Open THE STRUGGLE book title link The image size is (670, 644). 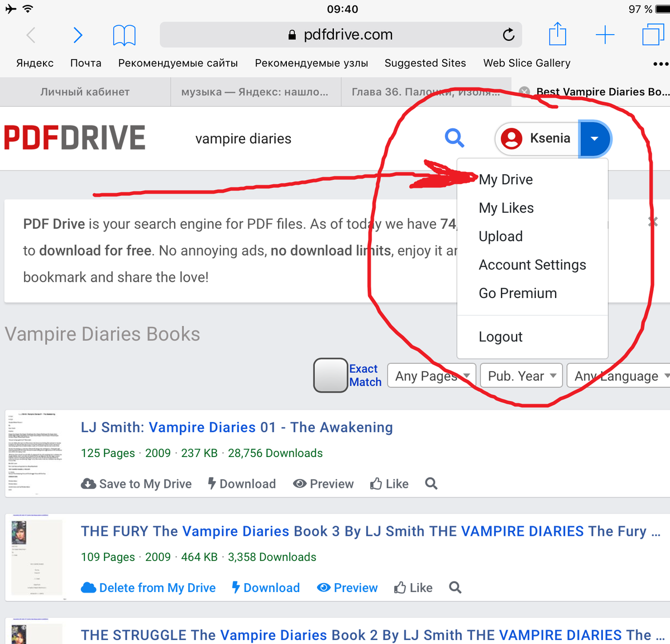pyautogui.click(x=373, y=635)
